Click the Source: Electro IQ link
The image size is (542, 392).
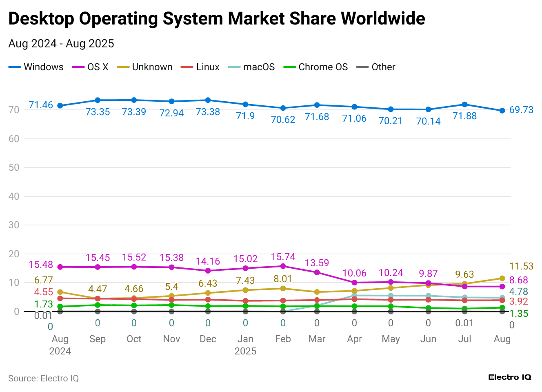click(43, 378)
